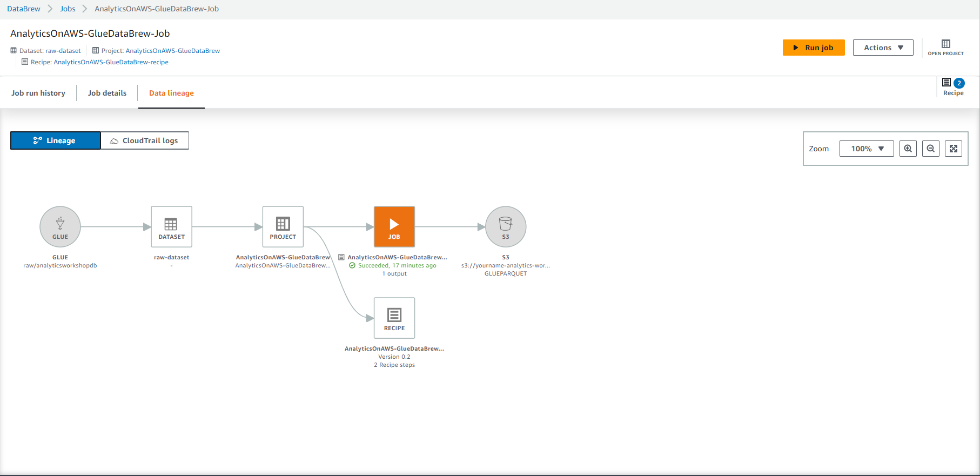Click the OPEN PROJECT icon
The height and width of the screenshot is (476, 980).
tap(945, 48)
